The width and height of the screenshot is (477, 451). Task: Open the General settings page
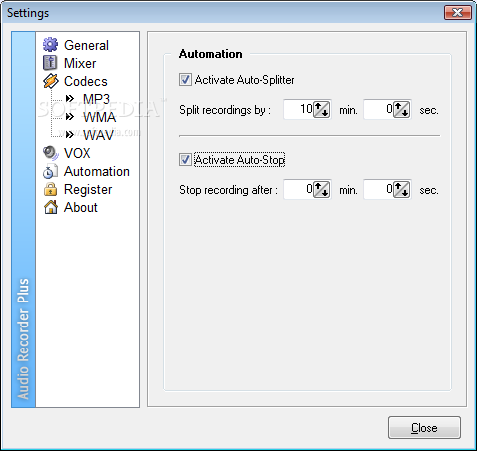point(86,45)
